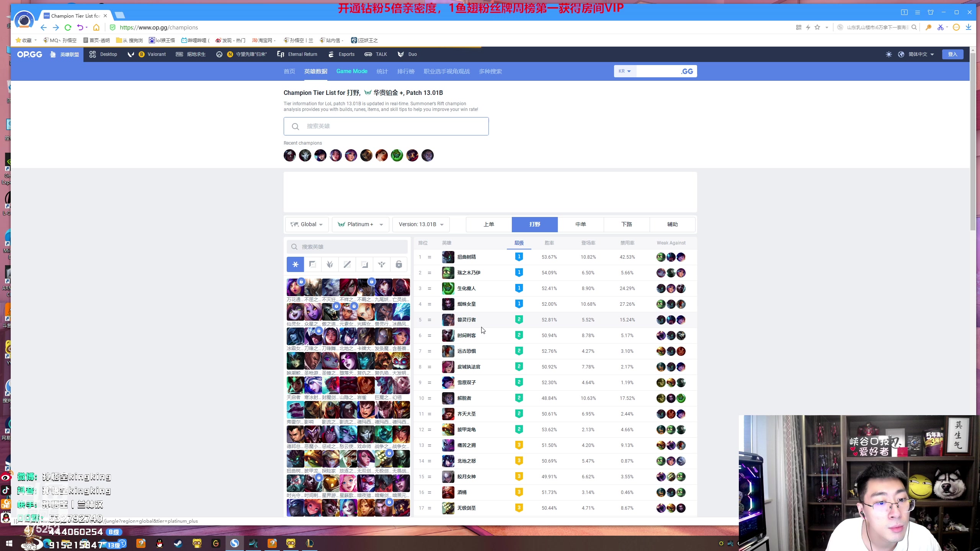980x551 pixels.
Task: Go back with the browser back arrow
Action: click(43, 28)
